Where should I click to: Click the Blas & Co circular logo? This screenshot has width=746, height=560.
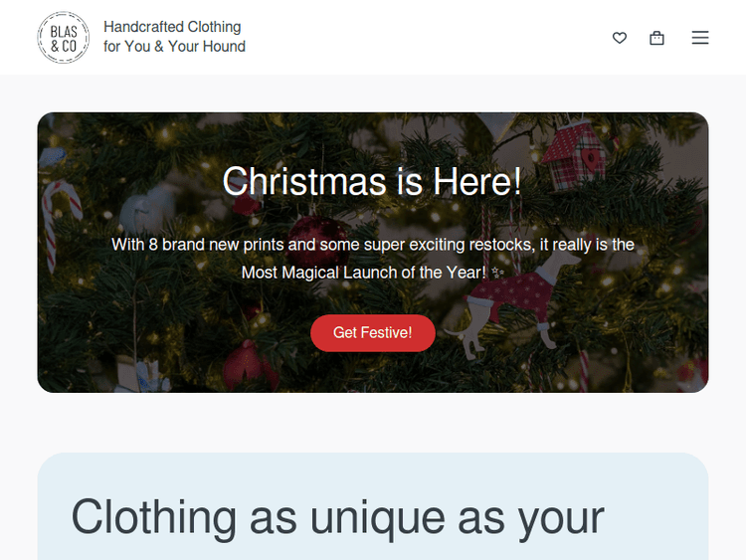point(64,37)
